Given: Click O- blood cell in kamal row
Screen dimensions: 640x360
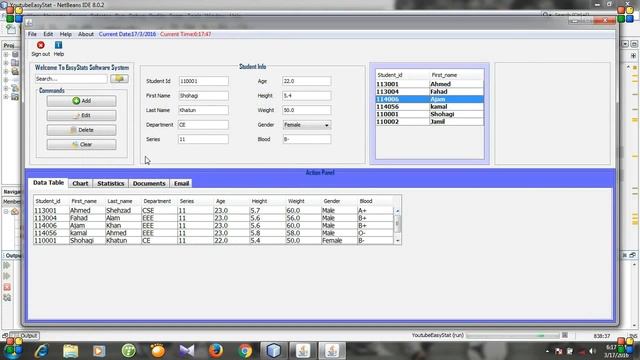Looking at the screenshot, I should [x=375, y=233].
